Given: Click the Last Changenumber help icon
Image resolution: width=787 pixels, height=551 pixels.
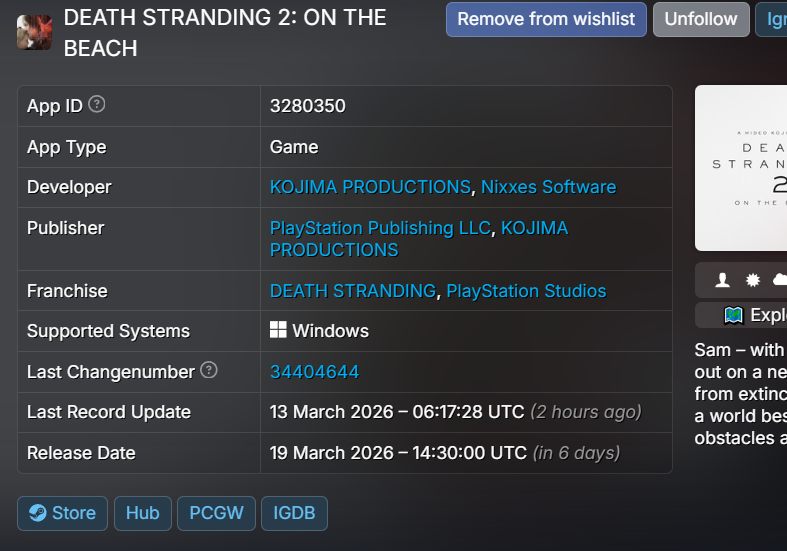Looking at the screenshot, I should pos(208,370).
